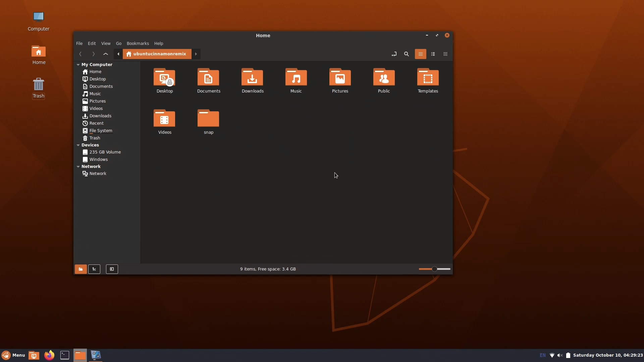Collapse the Devices section
The height and width of the screenshot is (362, 644).
coord(78,145)
